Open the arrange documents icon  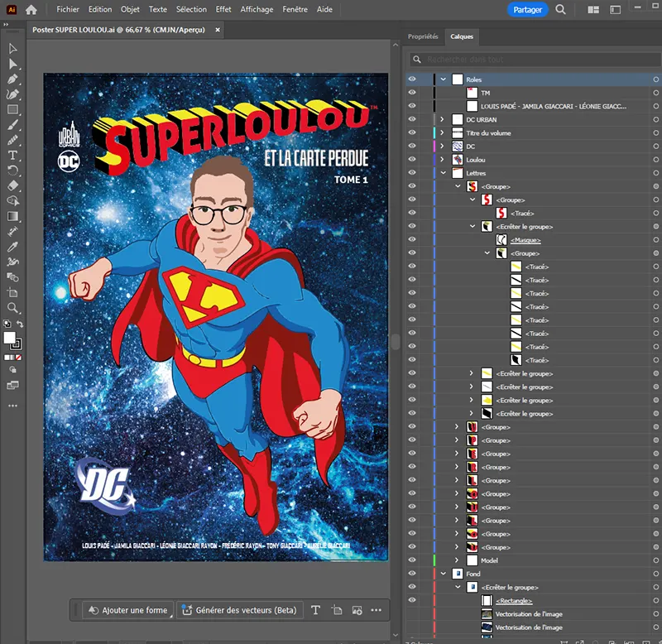(x=593, y=9)
